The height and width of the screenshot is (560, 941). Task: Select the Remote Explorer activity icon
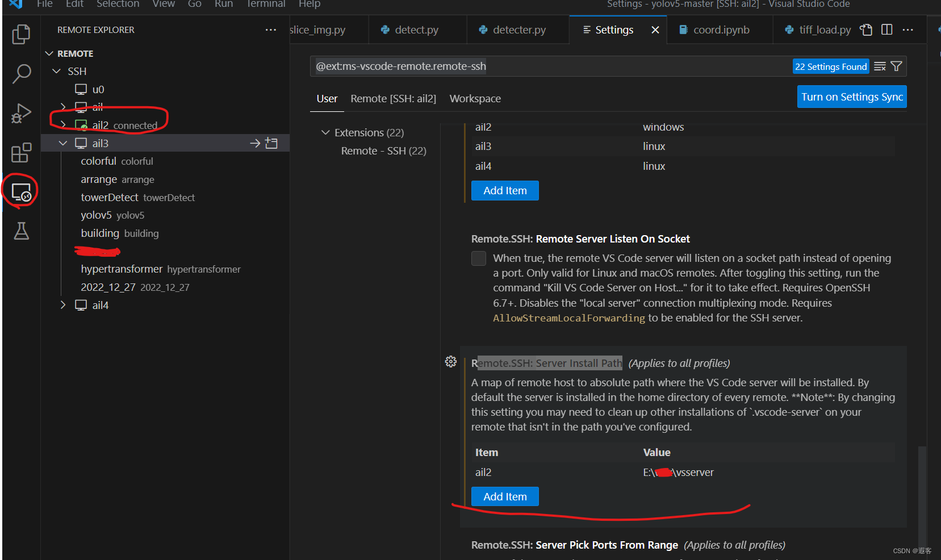[x=21, y=192]
